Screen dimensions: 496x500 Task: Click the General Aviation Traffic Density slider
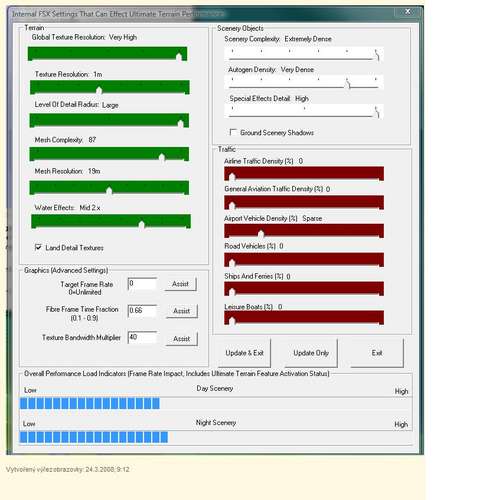click(x=304, y=202)
